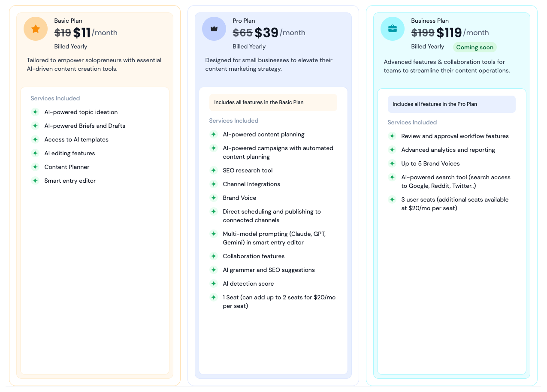Click sparkle icon beside AI-powered topic ideation
The width and height of the screenshot is (547, 392).
35,112
